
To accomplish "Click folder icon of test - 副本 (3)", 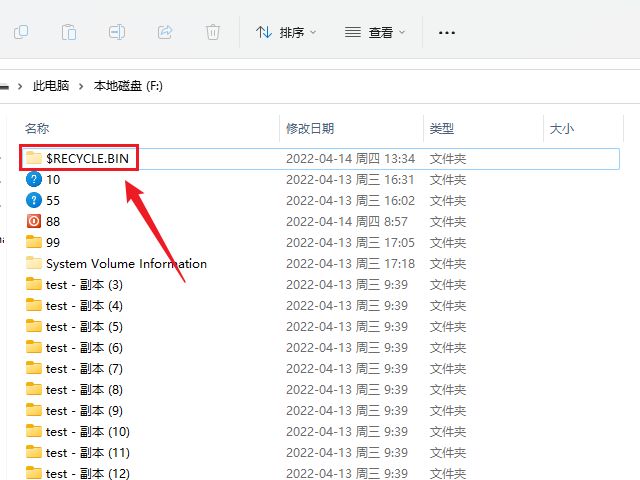I will tap(34, 284).
